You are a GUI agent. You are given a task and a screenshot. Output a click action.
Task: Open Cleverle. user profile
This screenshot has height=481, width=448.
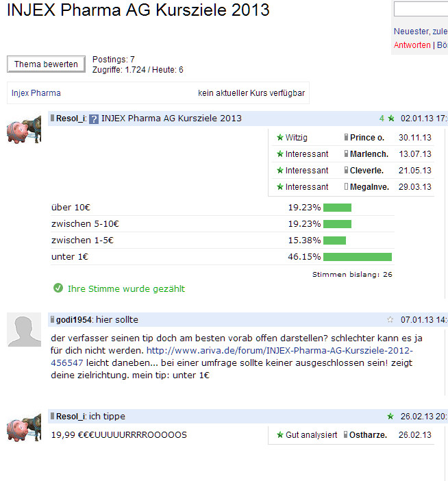tap(366, 170)
